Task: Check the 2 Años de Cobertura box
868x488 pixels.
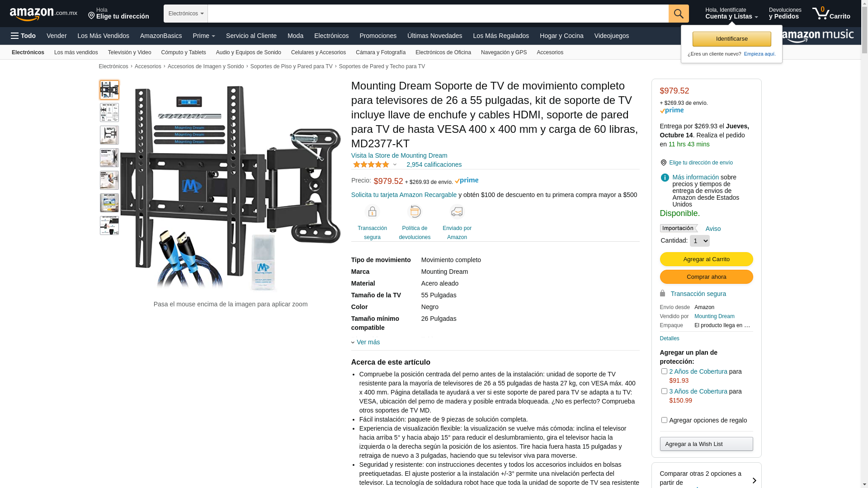Action: coord(664,371)
